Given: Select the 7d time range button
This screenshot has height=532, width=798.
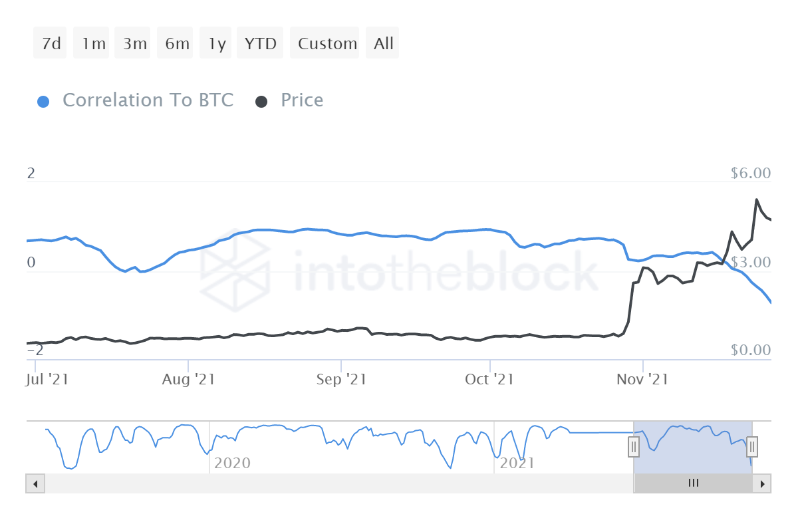Looking at the screenshot, I should pos(51,43).
